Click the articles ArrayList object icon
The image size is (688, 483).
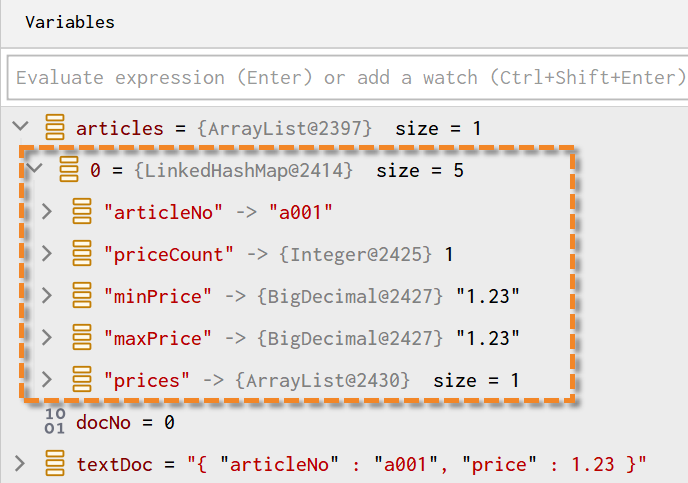click(55, 127)
